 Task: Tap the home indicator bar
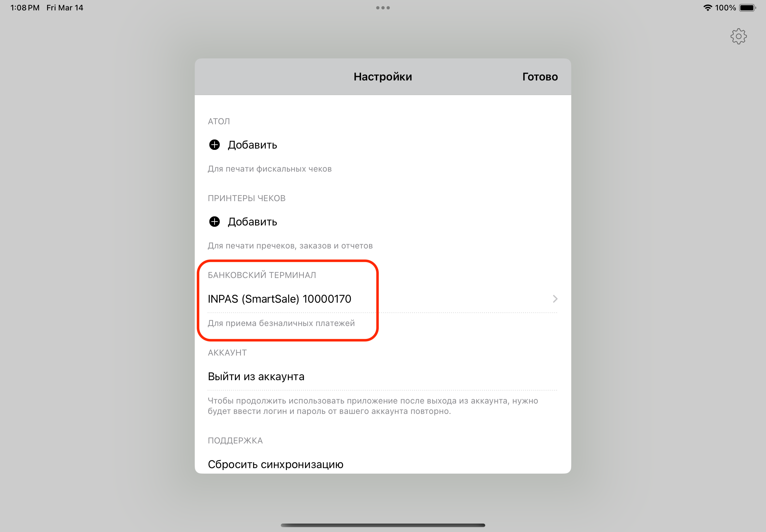pyautogui.click(x=383, y=525)
